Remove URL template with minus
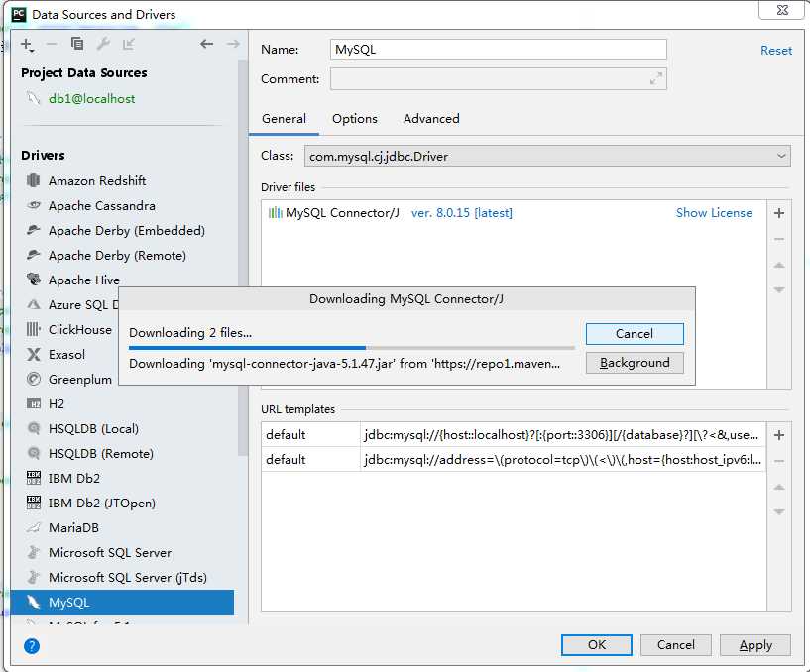This screenshot has height=672, width=810. tap(779, 461)
